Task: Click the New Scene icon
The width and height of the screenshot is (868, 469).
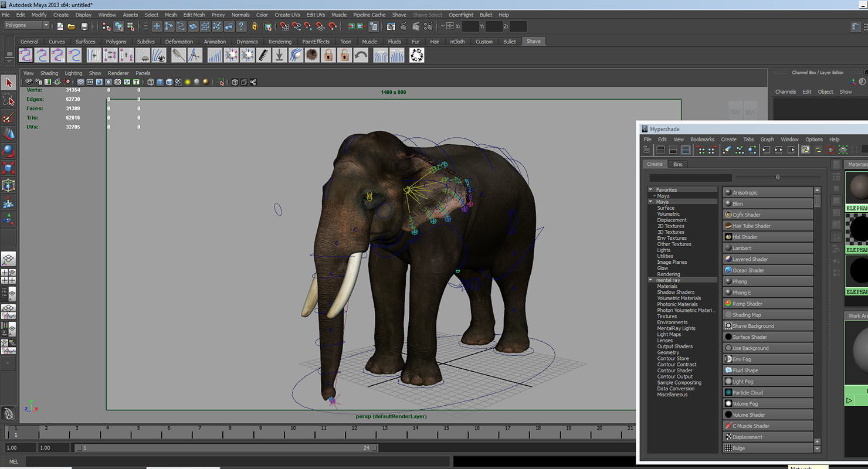Action: click(60, 26)
